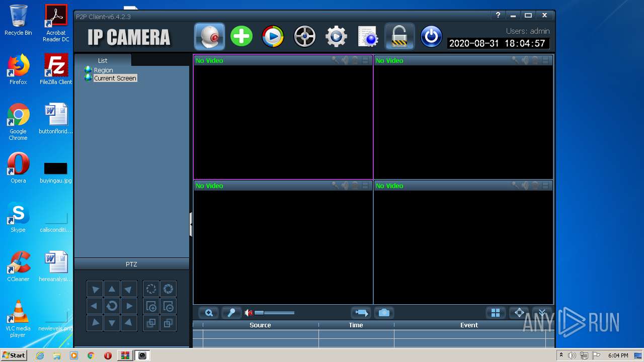Move PTZ diagonally up-right

129,289
